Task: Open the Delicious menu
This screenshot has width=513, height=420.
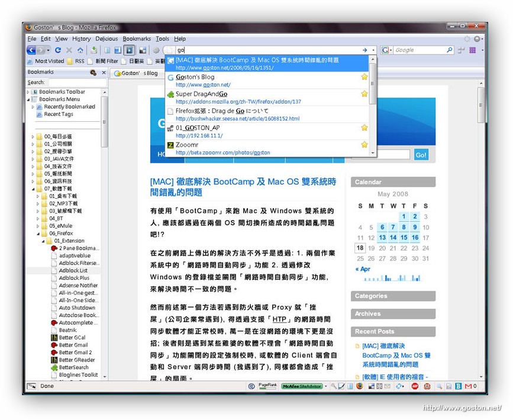Action: point(107,38)
